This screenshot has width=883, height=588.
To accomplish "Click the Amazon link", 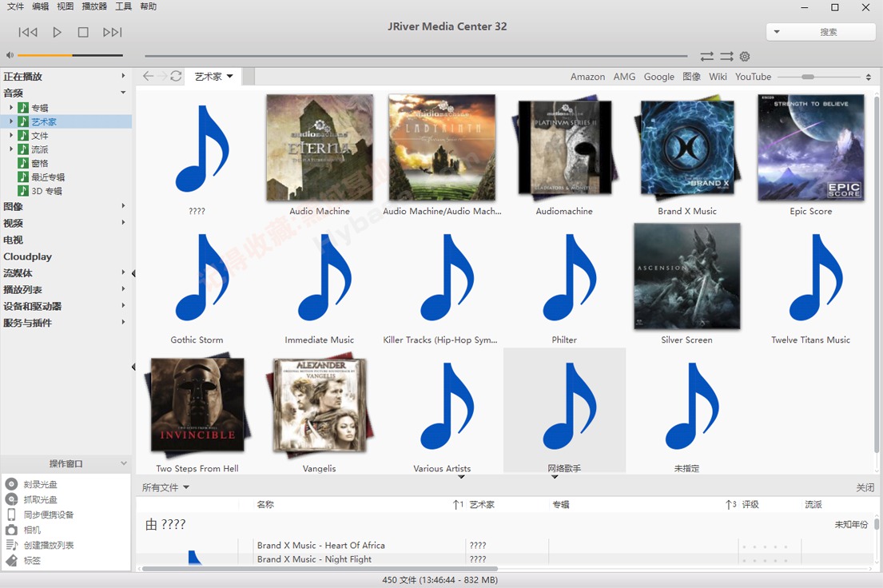I will coord(587,77).
